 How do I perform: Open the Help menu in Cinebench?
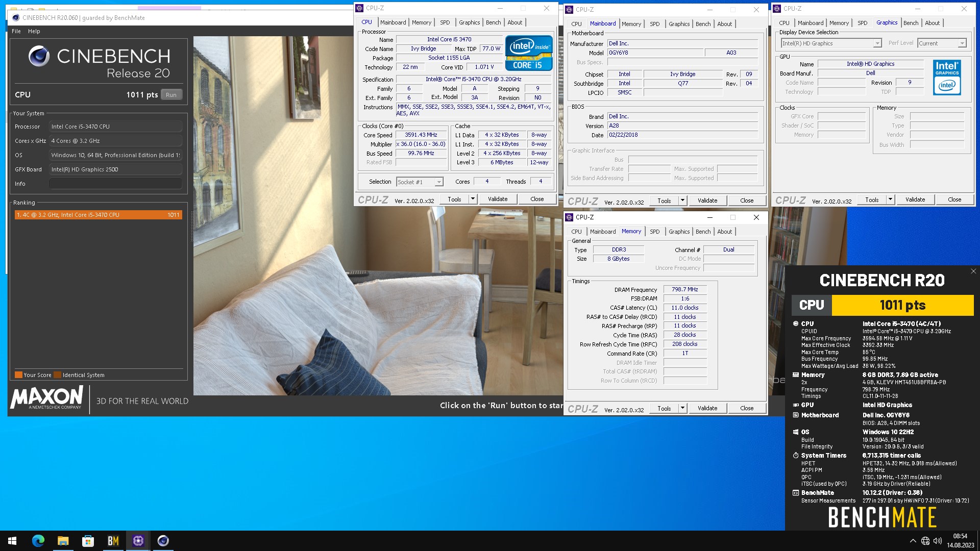tap(34, 31)
